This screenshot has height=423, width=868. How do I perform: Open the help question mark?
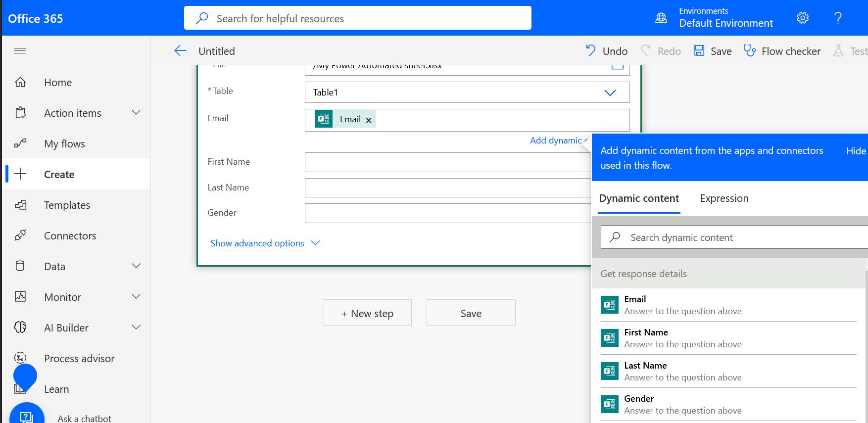click(x=838, y=18)
